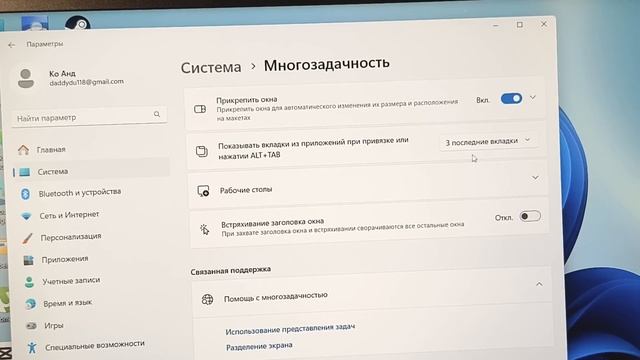
Task: Expand the Рабочие столы section chevron
Action: [535, 178]
